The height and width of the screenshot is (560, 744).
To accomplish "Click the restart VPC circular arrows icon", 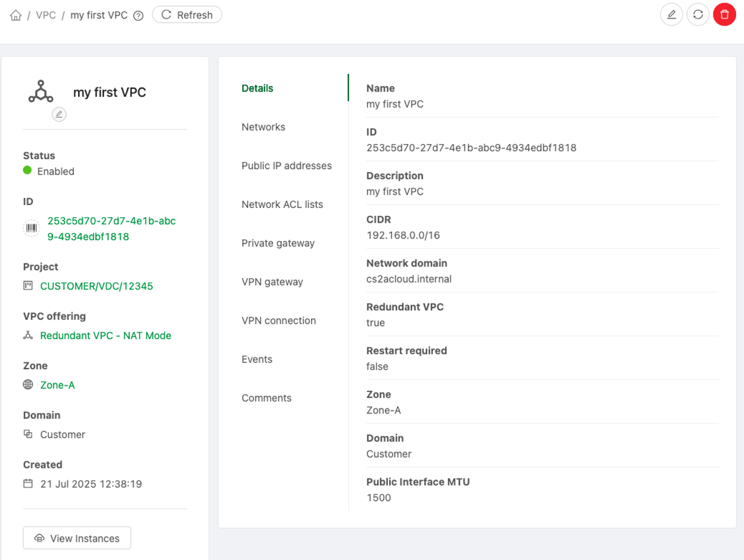I will tap(698, 15).
